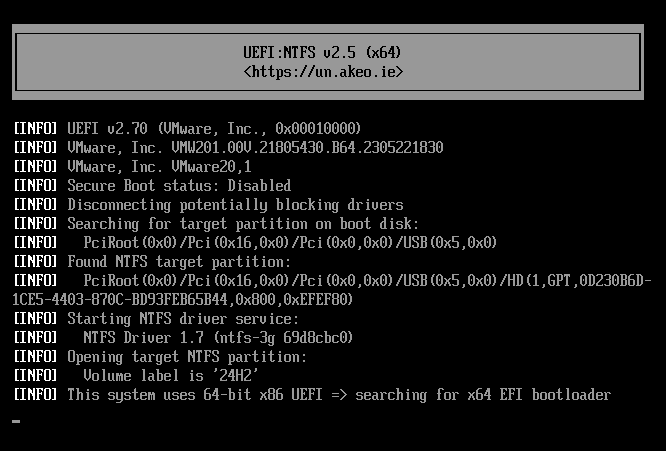
Task: Select the NTFS Driver 1.7 version line
Action: pos(218,337)
